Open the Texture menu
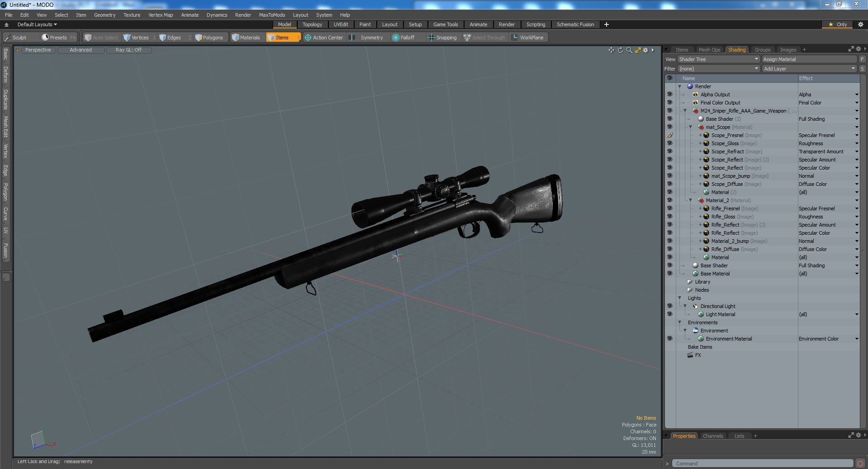This screenshot has width=868, height=469. point(132,15)
